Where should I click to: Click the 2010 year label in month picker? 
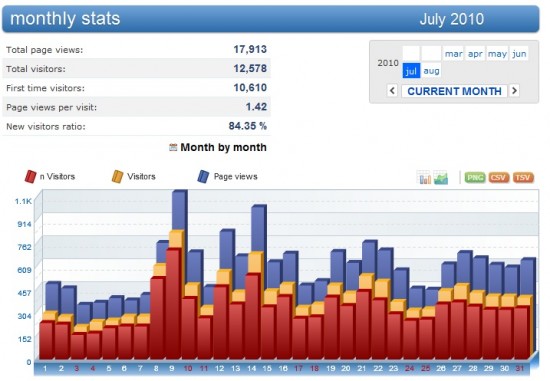tap(388, 63)
